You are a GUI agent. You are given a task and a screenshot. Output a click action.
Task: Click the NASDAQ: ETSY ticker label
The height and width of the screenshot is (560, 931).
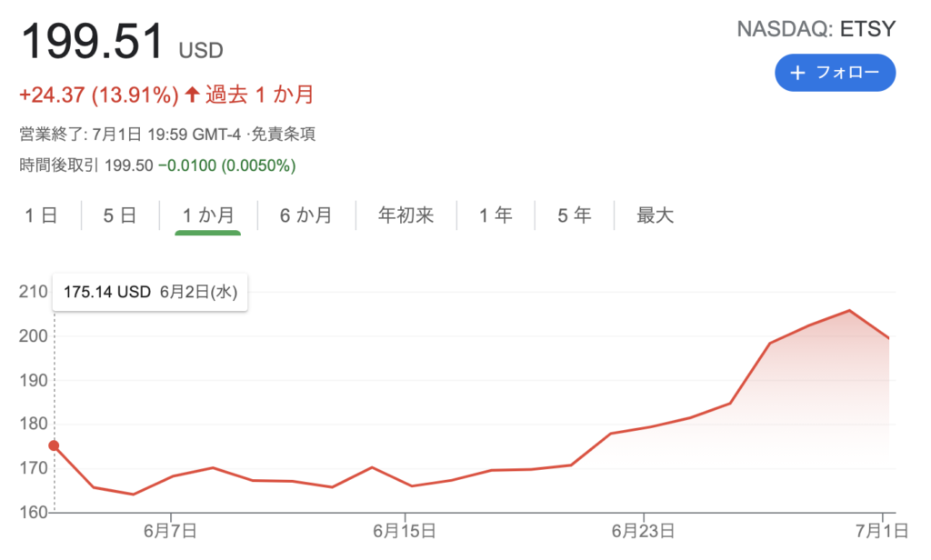pyautogui.click(x=816, y=28)
